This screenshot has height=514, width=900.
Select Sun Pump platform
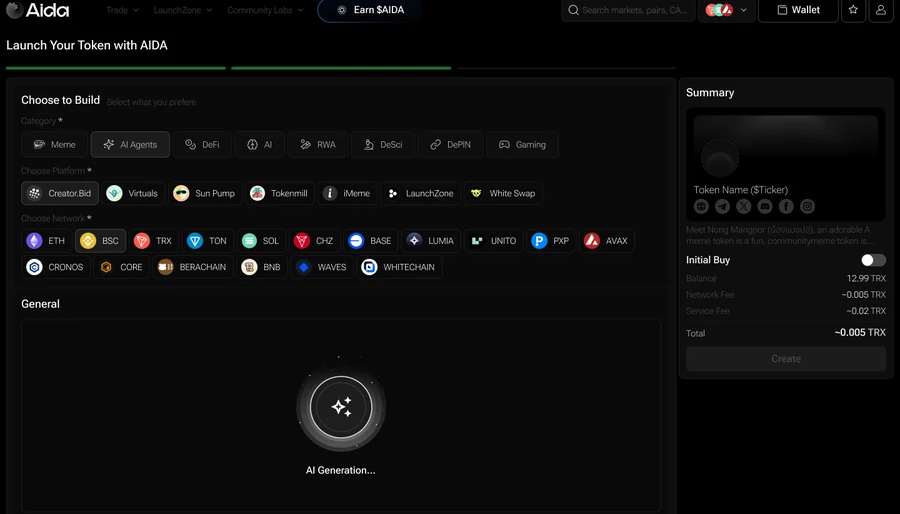tap(205, 193)
